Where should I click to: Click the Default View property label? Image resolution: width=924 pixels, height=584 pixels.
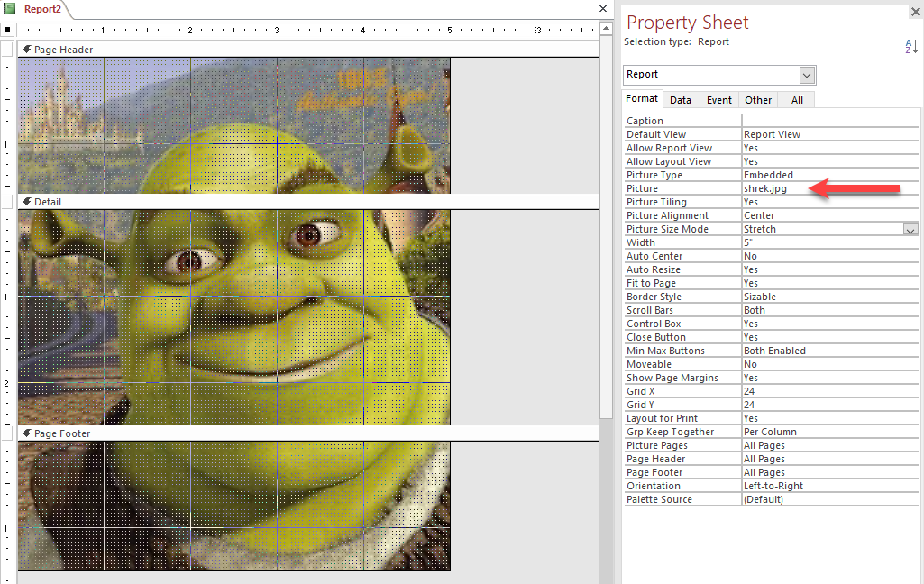(656, 134)
